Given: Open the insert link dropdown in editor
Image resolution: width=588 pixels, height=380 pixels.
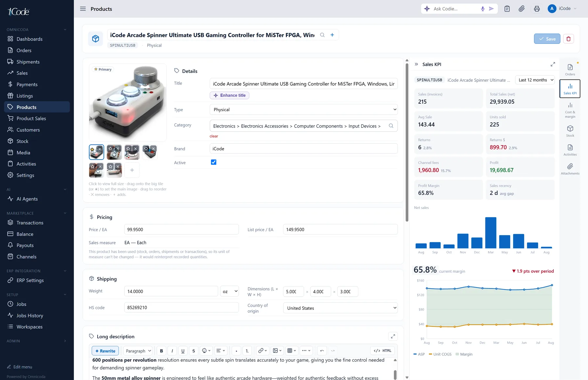Looking at the screenshot, I should click(x=263, y=351).
